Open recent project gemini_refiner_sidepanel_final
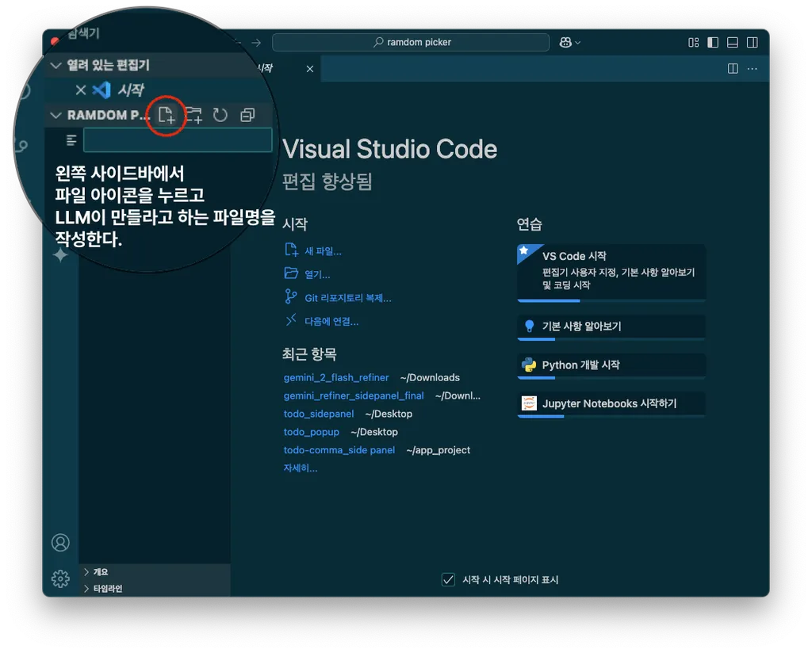This screenshot has width=812, height=653. click(x=354, y=395)
